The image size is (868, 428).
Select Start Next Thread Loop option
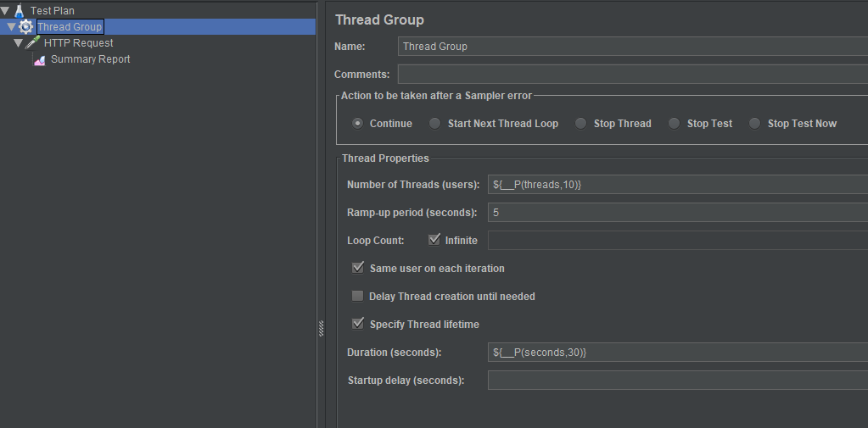[x=434, y=124]
